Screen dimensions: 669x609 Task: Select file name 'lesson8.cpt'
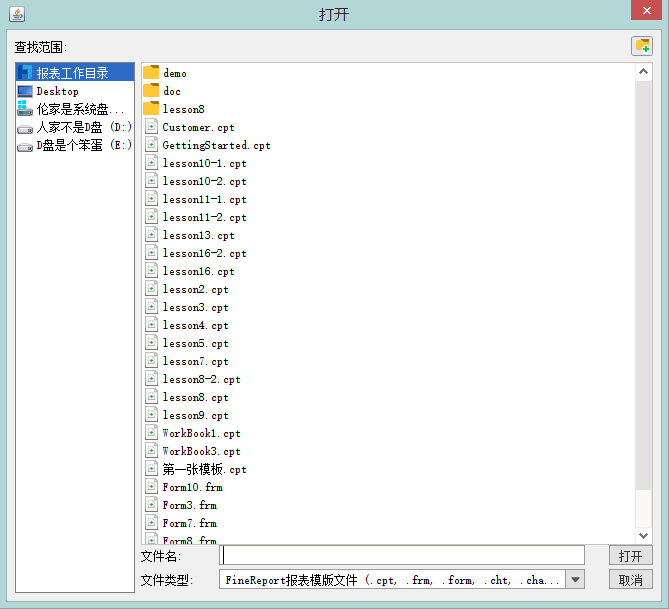click(x=195, y=397)
